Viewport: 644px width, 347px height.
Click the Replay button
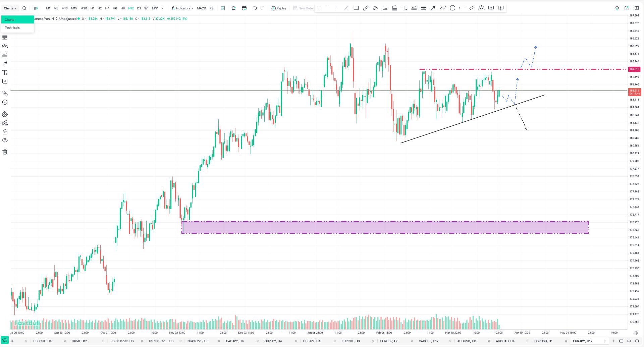point(279,8)
